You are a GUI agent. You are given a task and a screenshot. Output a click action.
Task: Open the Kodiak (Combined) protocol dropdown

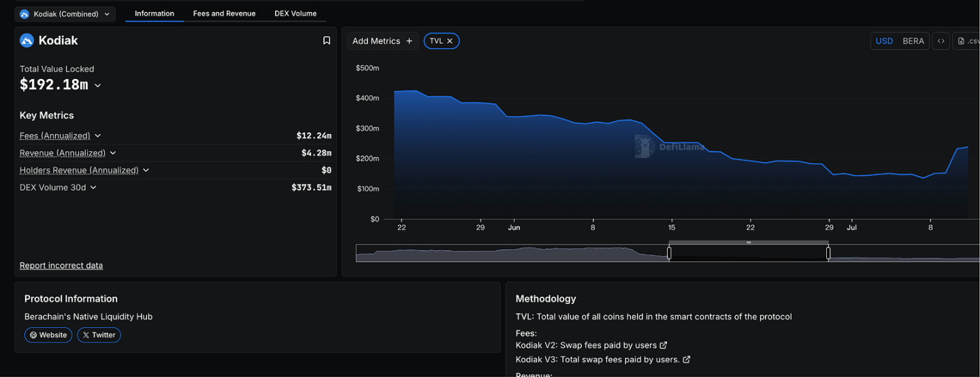65,14
